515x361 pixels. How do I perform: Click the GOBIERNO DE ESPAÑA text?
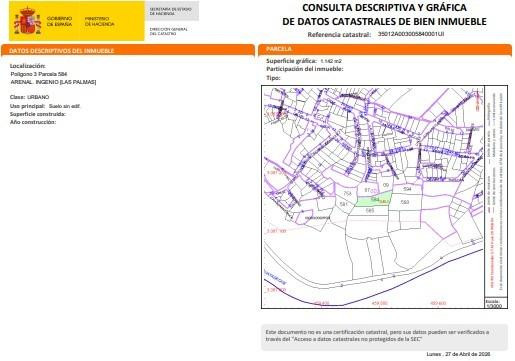coord(59,21)
